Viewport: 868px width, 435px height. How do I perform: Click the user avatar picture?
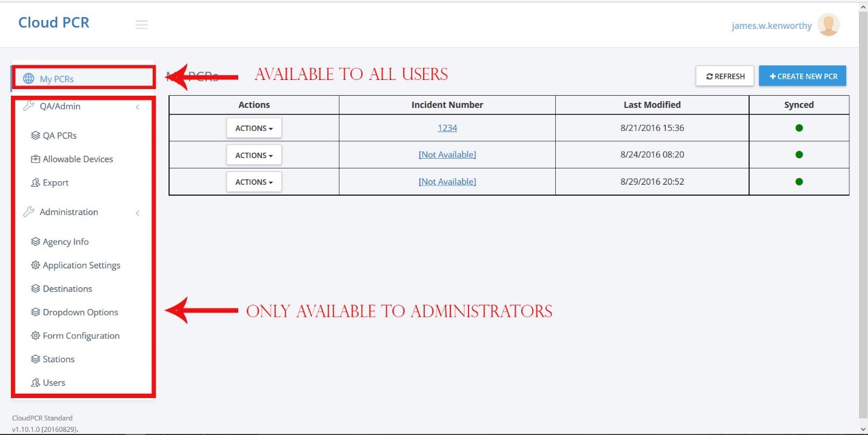[828, 25]
